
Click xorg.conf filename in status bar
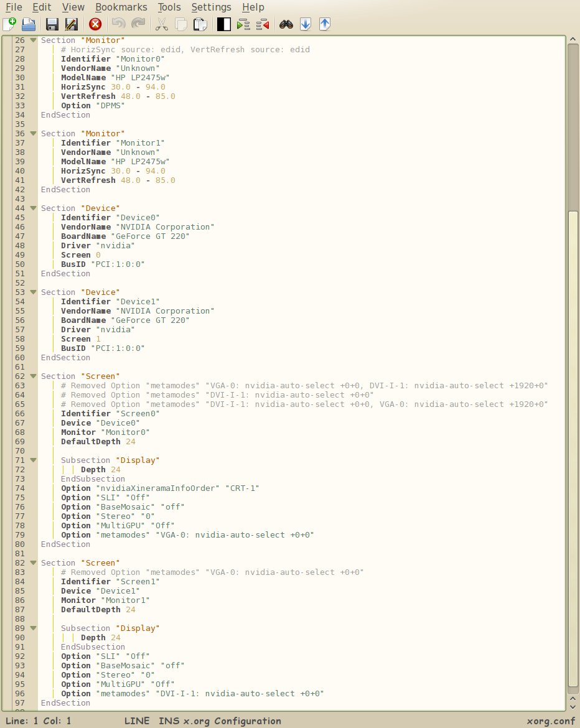(x=551, y=721)
